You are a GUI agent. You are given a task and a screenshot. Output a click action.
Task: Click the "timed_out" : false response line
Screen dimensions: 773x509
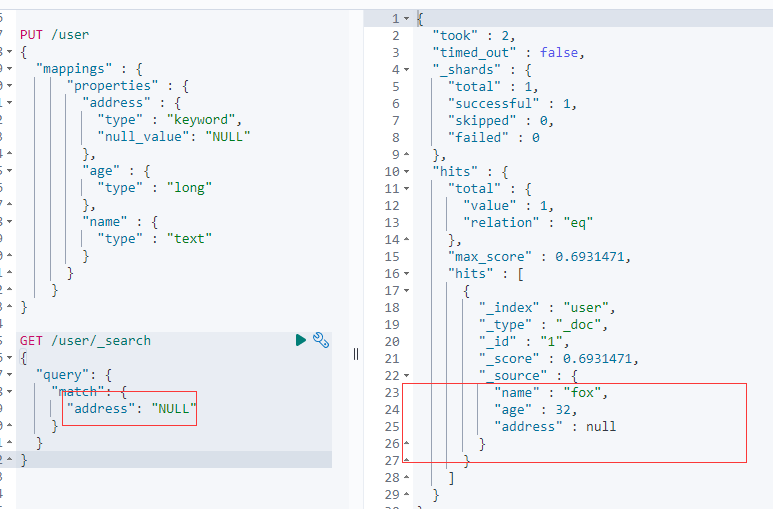pos(508,52)
